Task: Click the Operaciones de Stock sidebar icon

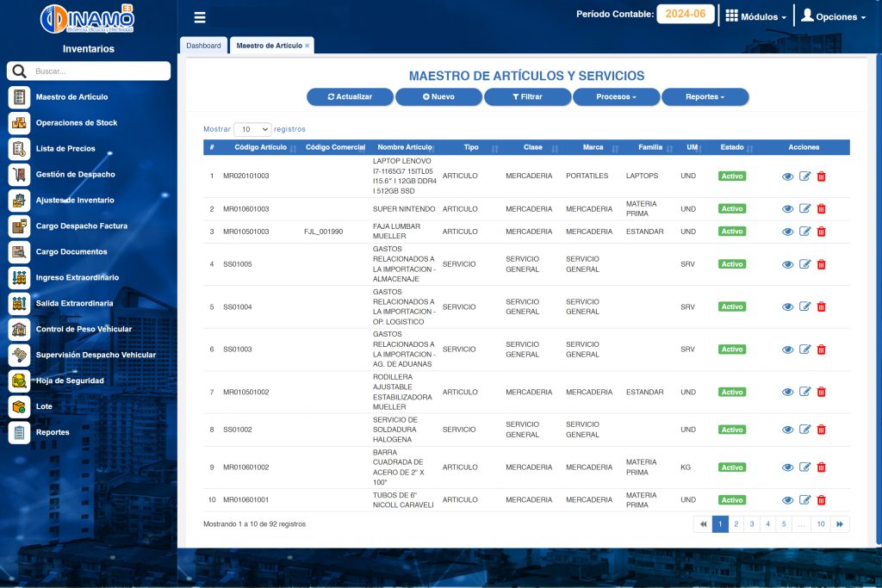Action: coord(19,123)
